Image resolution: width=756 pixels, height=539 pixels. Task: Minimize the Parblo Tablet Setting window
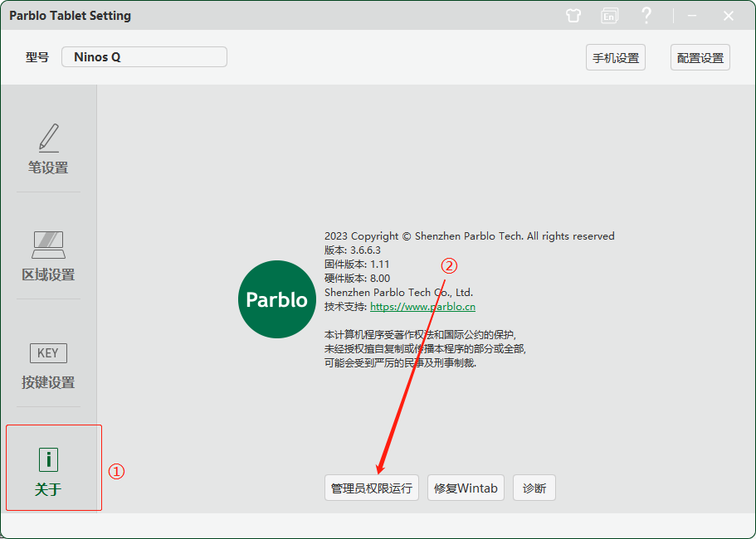click(x=692, y=16)
